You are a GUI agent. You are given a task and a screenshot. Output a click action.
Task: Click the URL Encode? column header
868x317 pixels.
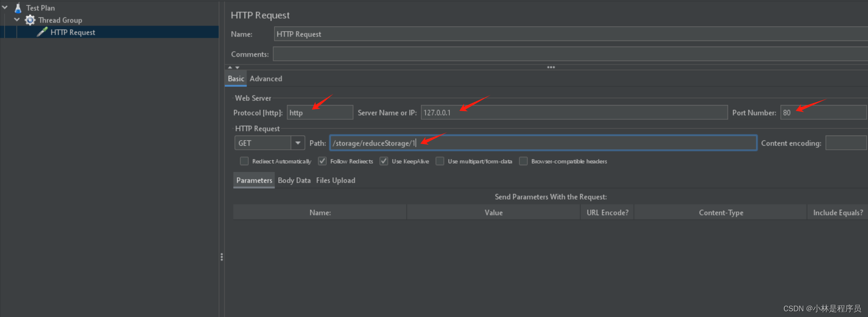tap(607, 212)
